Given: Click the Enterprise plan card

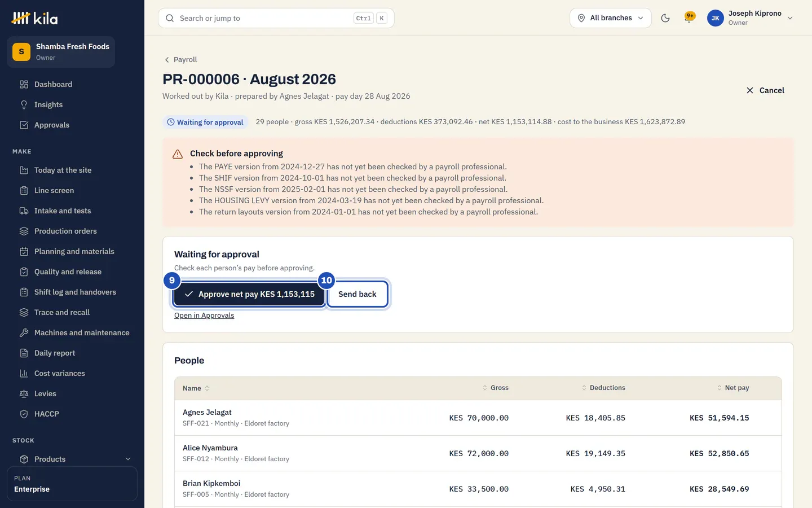Looking at the screenshot, I should [x=72, y=484].
